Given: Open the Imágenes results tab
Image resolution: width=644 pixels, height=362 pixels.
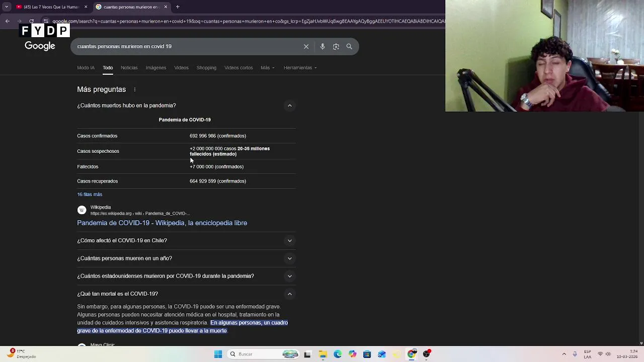Looking at the screenshot, I should coord(155,67).
